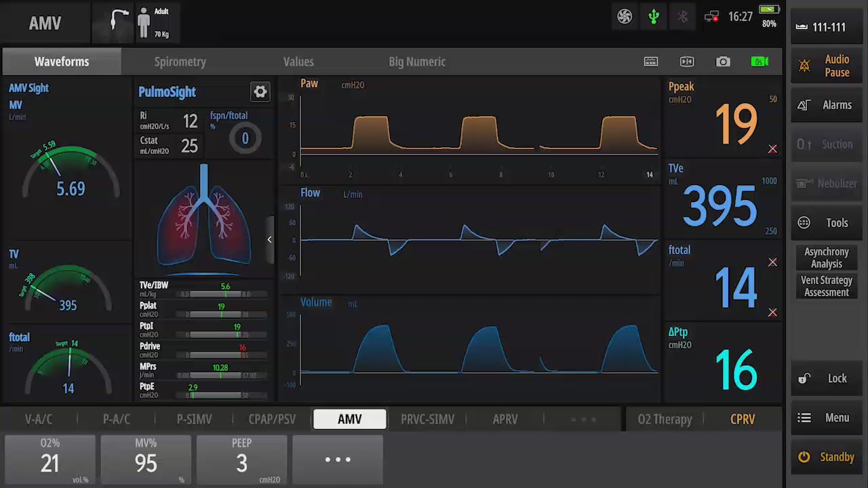Open PulmoSight settings gear
The width and height of the screenshot is (868, 488).
[260, 92]
